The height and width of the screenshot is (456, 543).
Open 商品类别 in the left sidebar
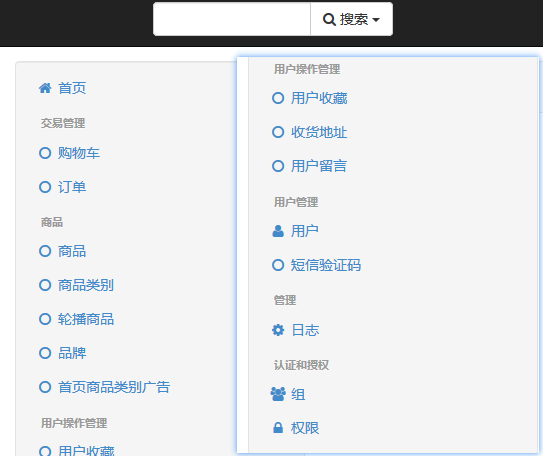[x=86, y=285]
